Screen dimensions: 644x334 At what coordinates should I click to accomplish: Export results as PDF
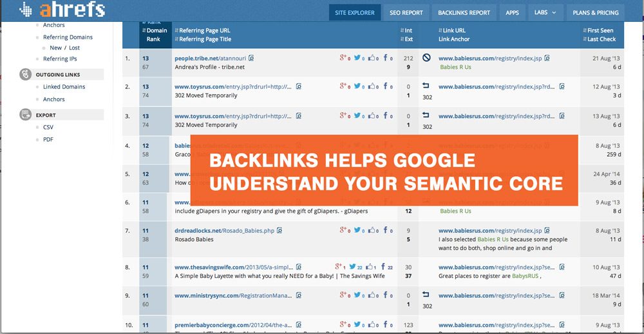click(x=48, y=139)
